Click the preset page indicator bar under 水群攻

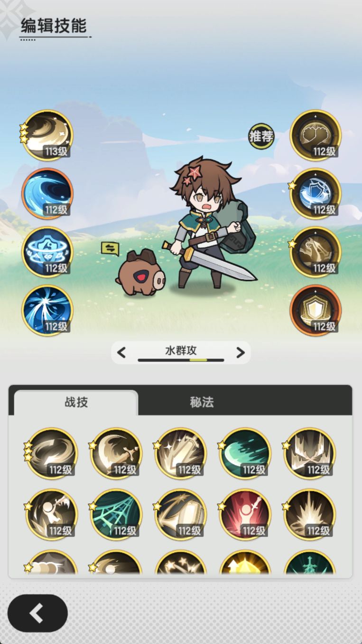pyautogui.click(x=181, y=360)
